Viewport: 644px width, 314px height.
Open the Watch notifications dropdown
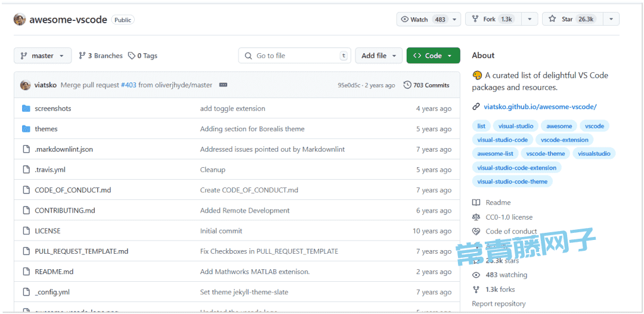click(x=429, y=19)
